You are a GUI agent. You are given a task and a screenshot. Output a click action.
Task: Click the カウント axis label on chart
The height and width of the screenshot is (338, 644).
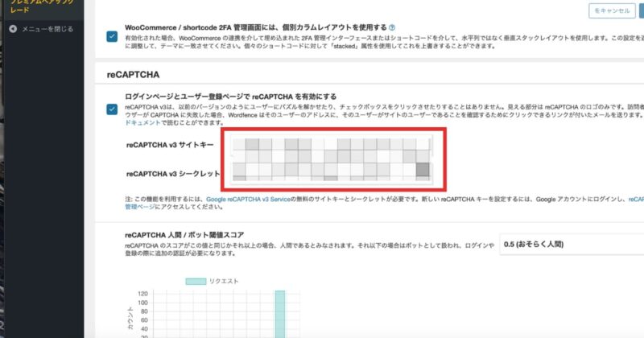click(x=130, y=319)
